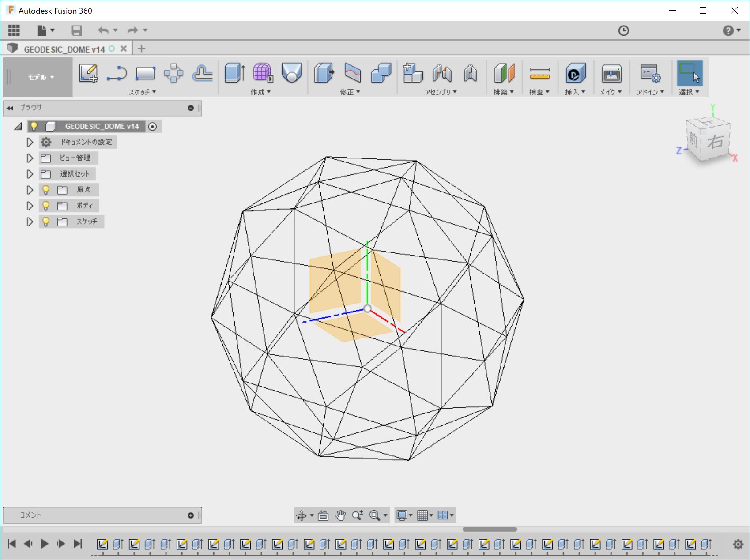Open the Display Settings dropdown
Screen dimensions: 750x560
point(404,515)
